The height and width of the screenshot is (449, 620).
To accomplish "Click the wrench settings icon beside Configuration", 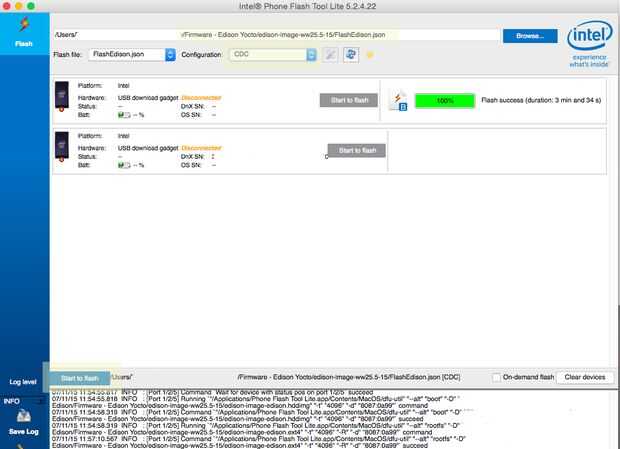I will coord(330,55).
